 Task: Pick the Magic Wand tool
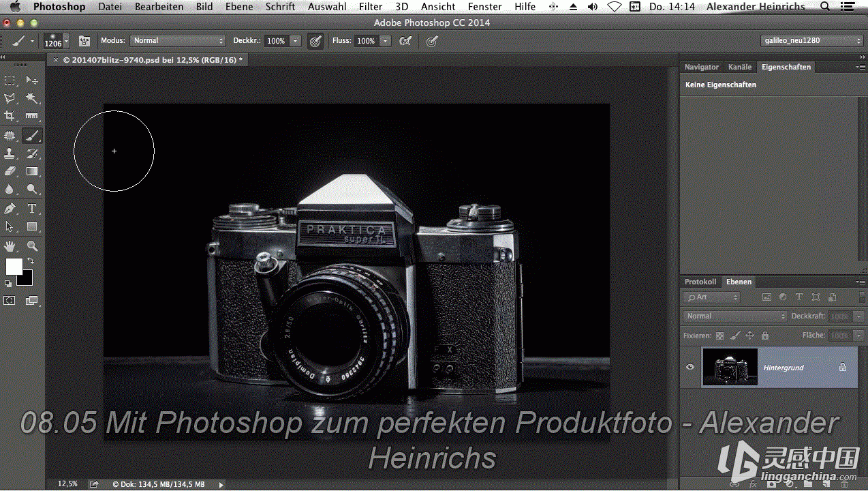coord(32,99)
